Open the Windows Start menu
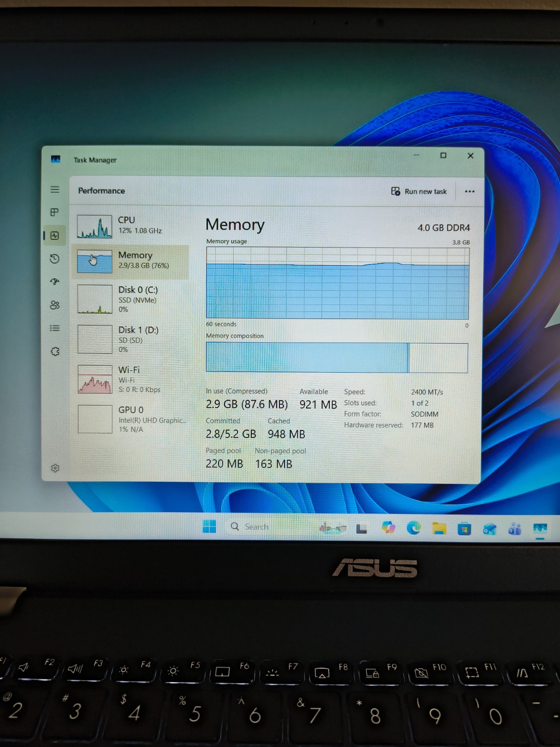Screen dimensions: 560x747 point(210,527)
